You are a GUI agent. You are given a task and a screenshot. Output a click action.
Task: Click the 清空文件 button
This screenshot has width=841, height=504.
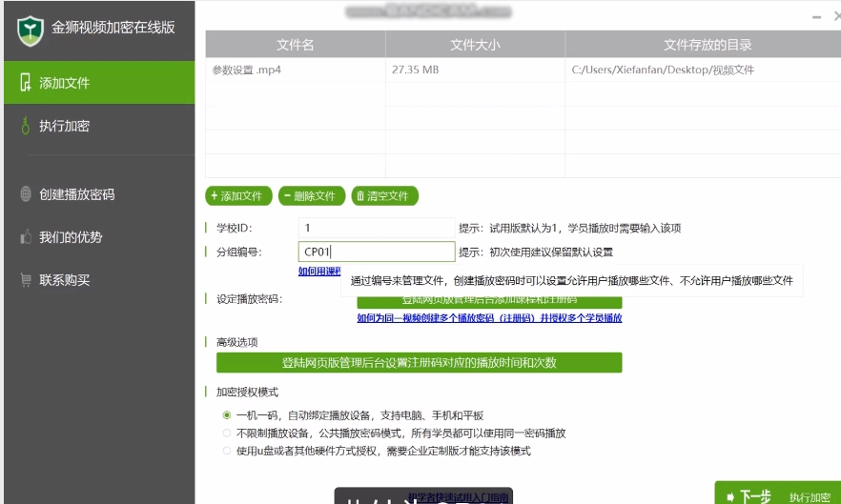384,195
